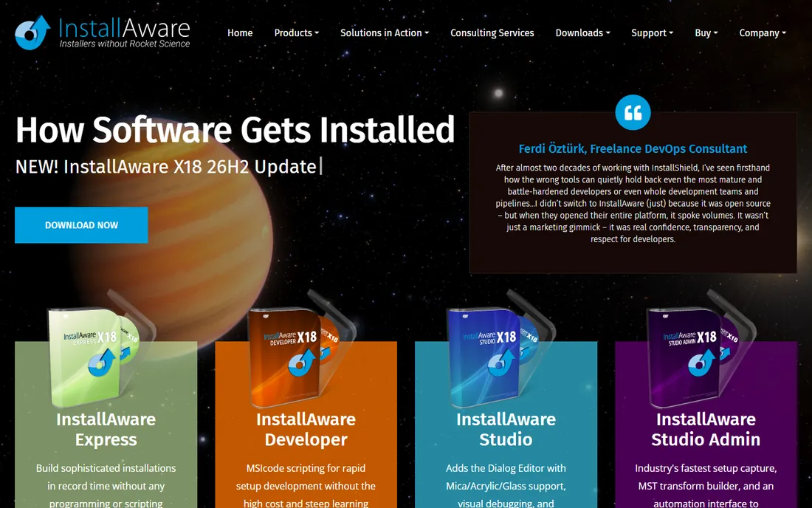Go to the Home menu item
Screen dimensions: 812x508
click(x=240, y=32)
